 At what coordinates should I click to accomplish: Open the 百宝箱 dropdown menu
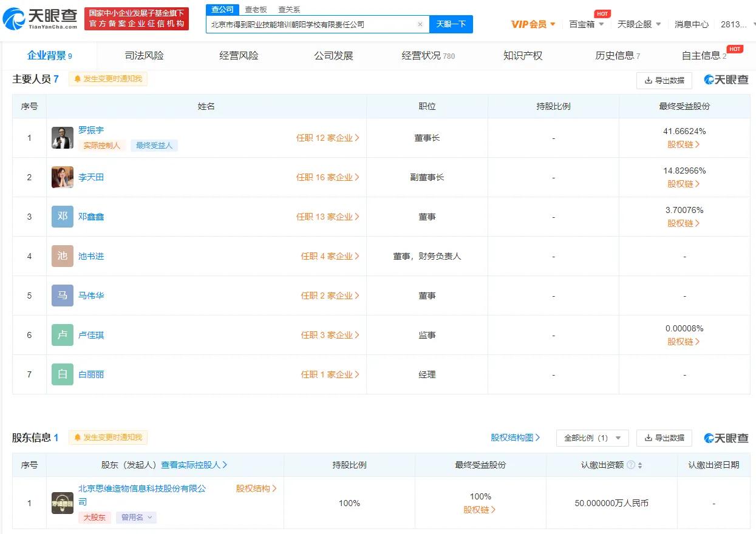point(587,24)
